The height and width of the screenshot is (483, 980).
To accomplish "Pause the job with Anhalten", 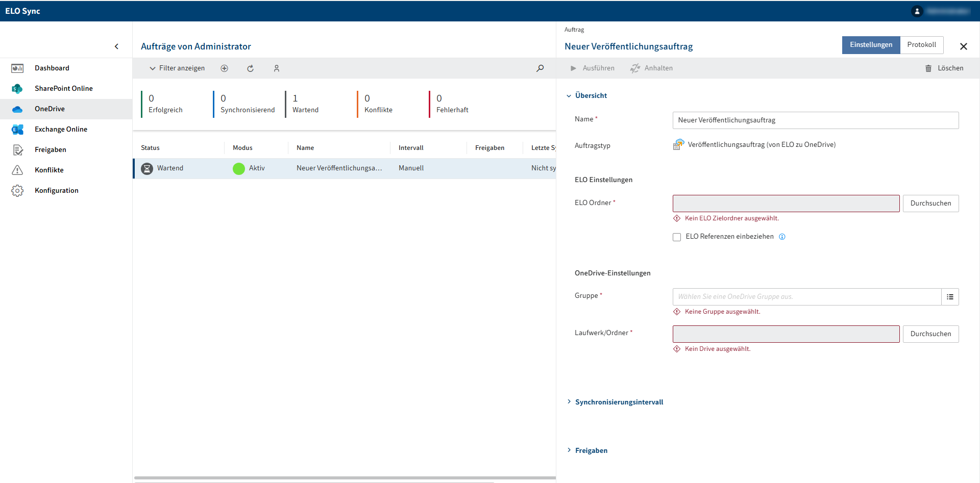I will click(x=651, y=68).
